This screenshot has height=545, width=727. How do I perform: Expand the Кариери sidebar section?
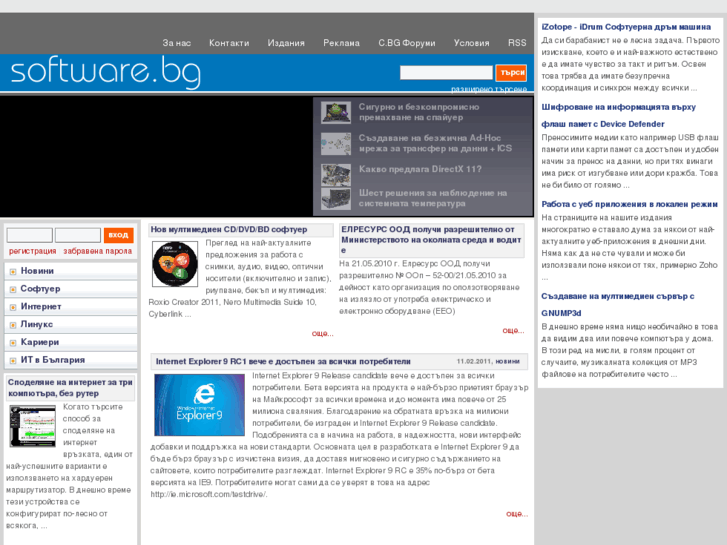coord(71,342)
